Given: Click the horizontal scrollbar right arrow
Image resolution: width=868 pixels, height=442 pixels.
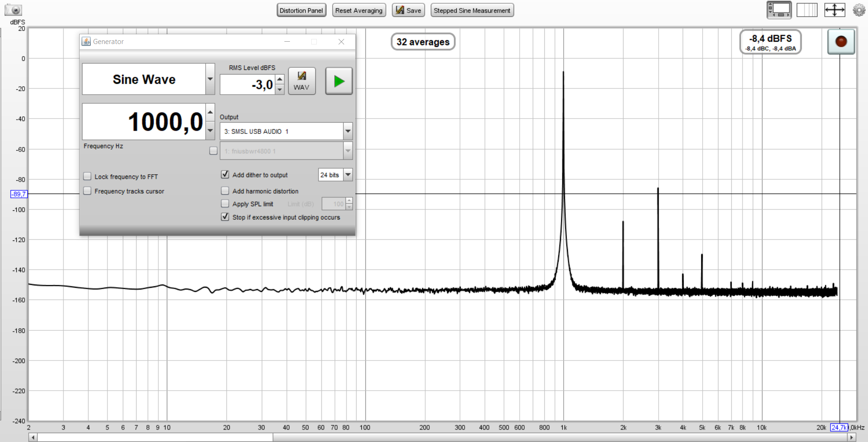Looking at the screenshot, I should tap(851, 437).
